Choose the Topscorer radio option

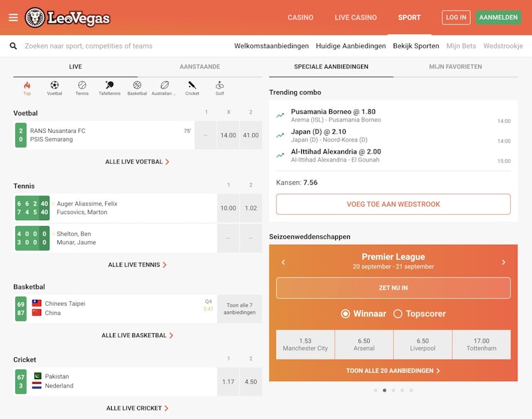click(x=398, y=313)
